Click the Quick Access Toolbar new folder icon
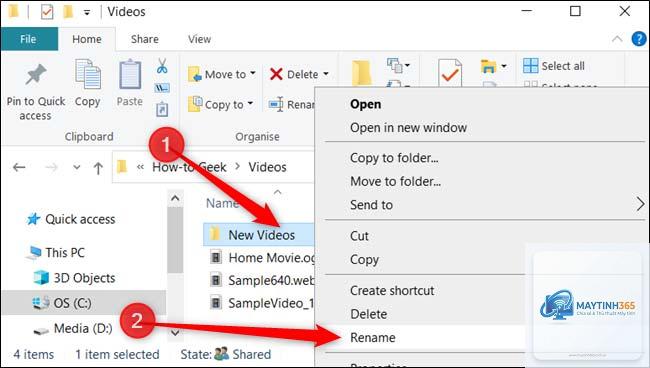Image resolution: width=650 pixels, height=368 pixels. click(x=68, y=12)
